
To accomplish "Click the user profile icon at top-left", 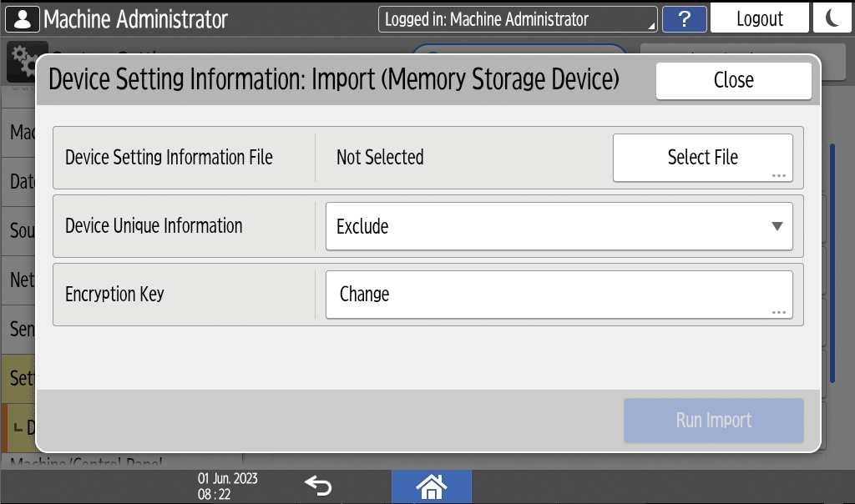I will click(23, 18).
